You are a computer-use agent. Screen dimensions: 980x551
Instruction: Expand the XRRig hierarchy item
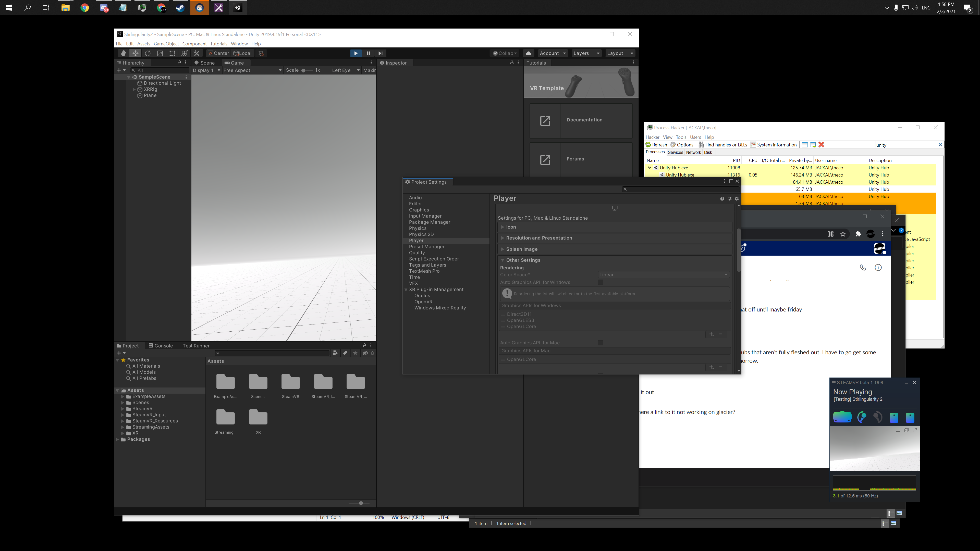click(x=134, y=89)
